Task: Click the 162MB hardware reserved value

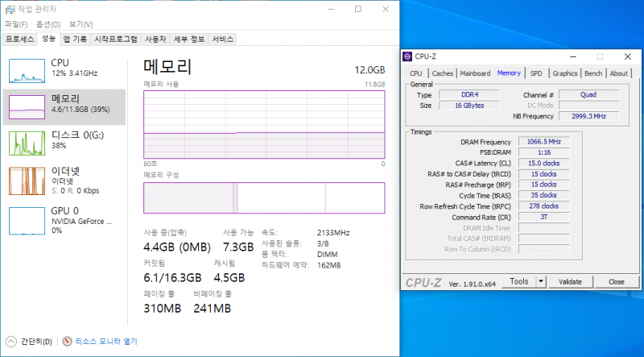Action: 328,265
